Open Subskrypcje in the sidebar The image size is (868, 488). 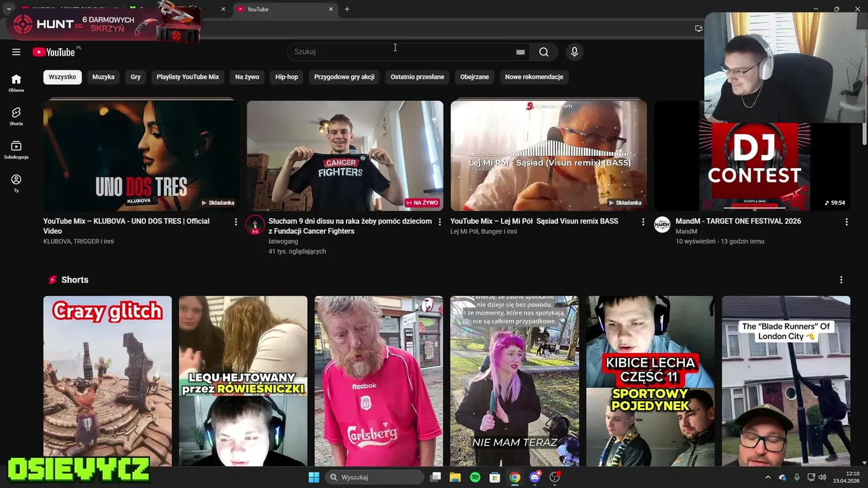coord(16,149)
